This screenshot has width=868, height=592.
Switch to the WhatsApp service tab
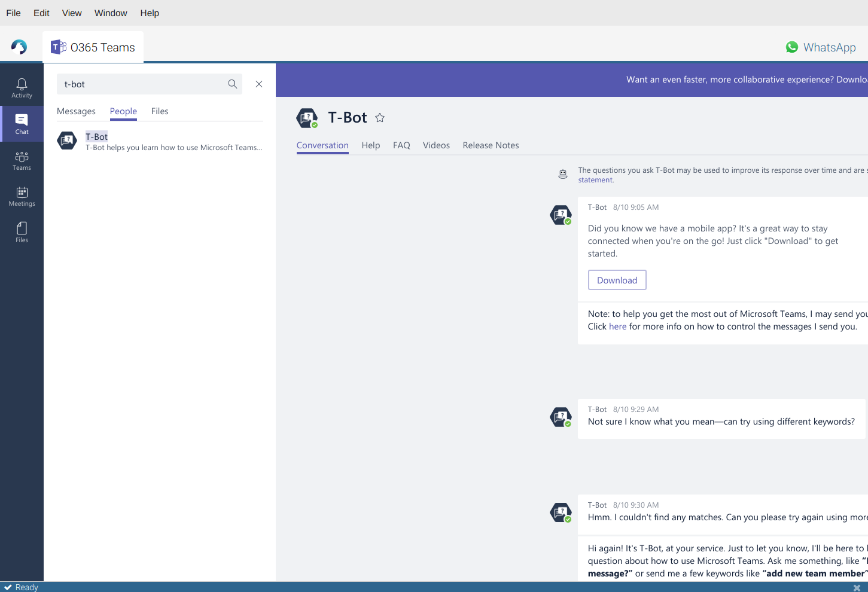[x=821, y=47]
